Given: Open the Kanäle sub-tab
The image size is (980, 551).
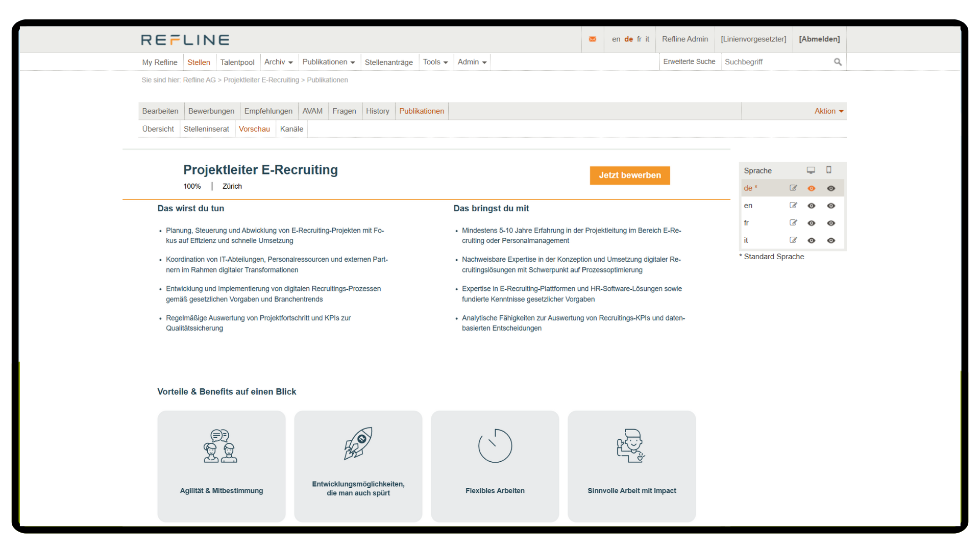Looking at the screenshot, I should 291,129.
